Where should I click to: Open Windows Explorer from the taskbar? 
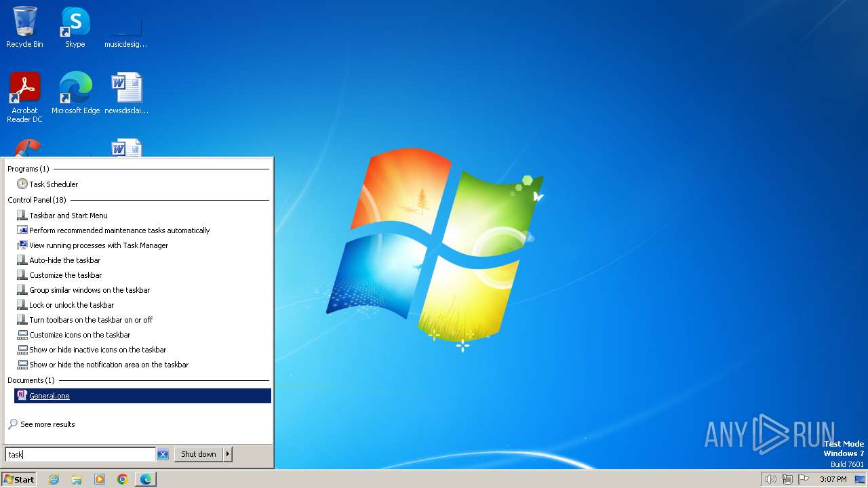click(77, 479)
